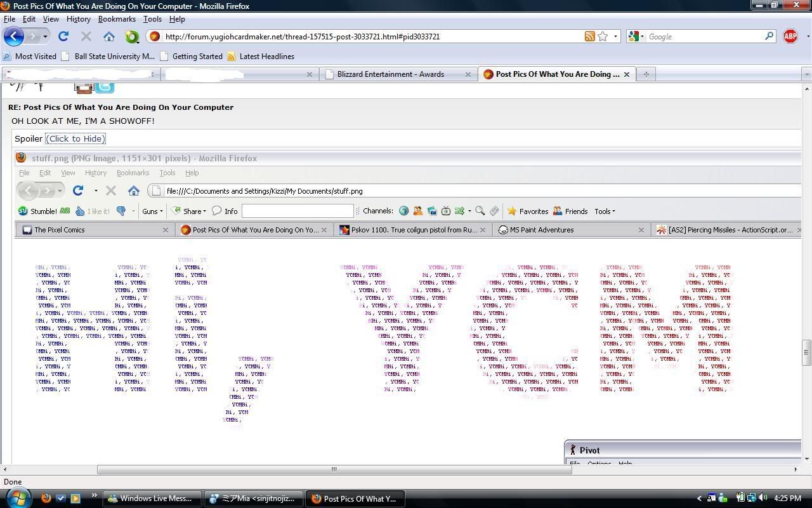
Task: Open the Adblock Plus ABP icon
Action: click(x=790, y=36)
